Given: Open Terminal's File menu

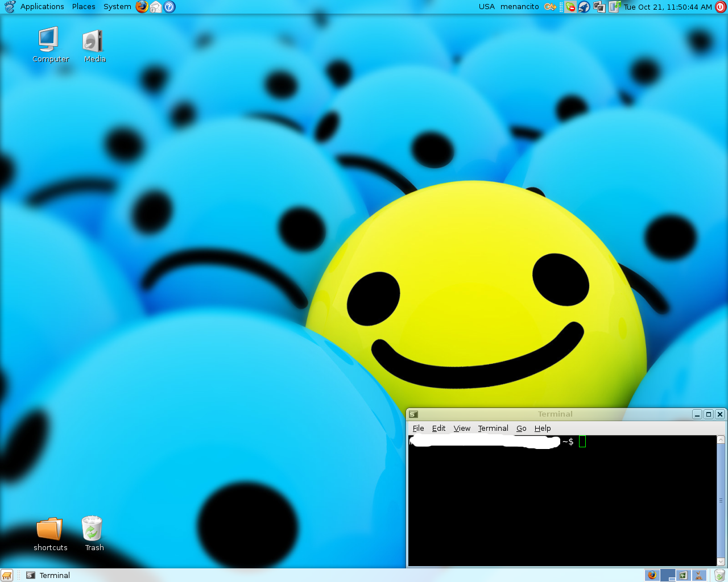Looking at the screenshot, I should pyautogui.click(x=418, y=429).
